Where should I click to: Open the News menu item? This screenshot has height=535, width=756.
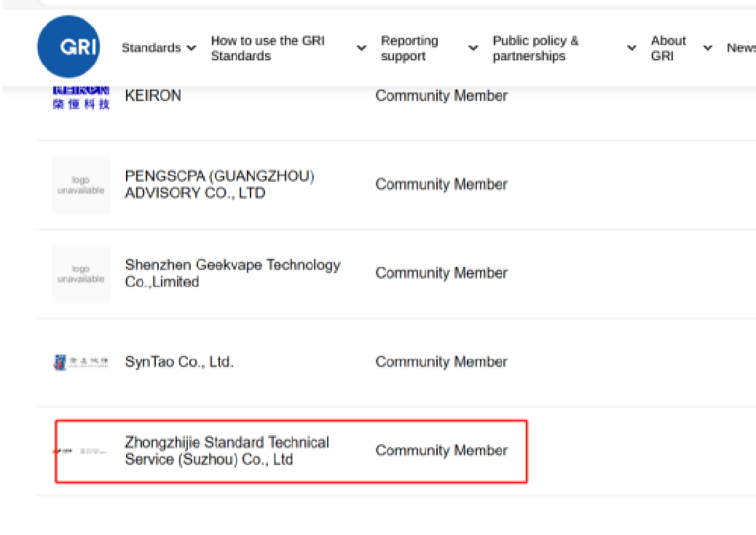741,48
